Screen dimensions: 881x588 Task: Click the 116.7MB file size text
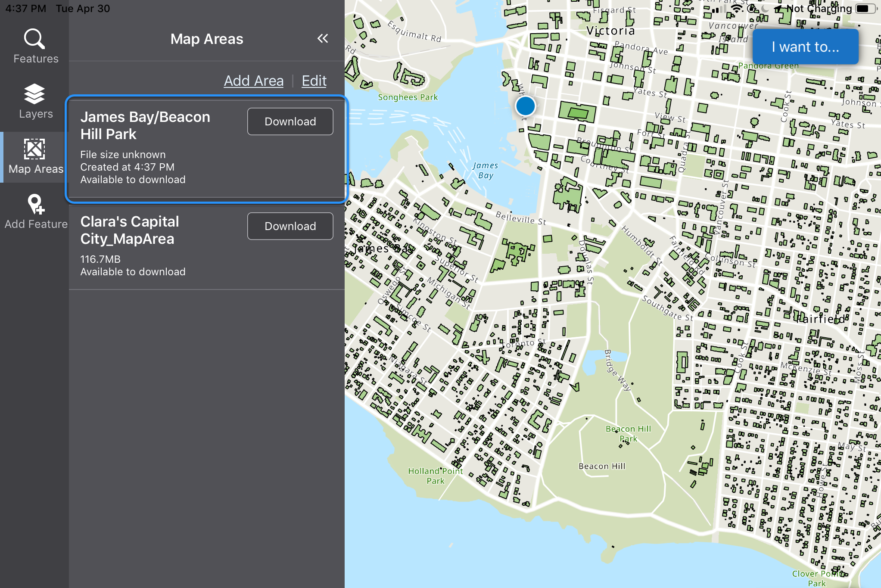100,259
